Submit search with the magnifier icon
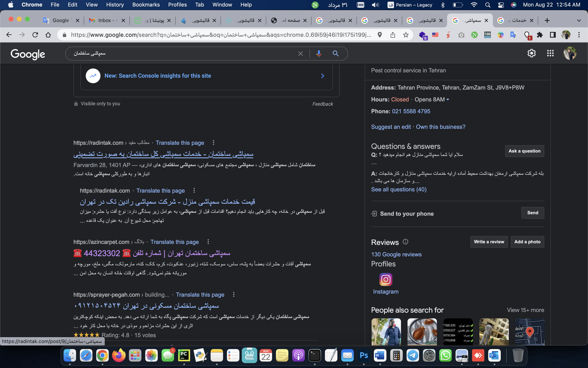Image resolution: width=588 pixels, height=368 pixels. (x=336, y=54)
